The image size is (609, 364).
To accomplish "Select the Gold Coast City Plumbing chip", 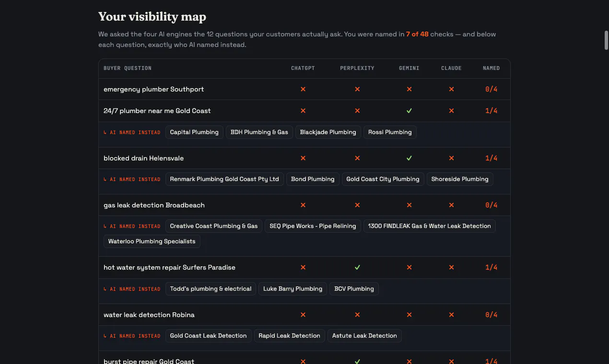I will coord(383,179).
